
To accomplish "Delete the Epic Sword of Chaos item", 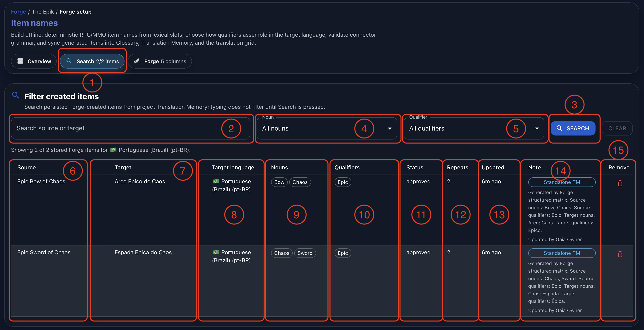I will (x=620, y=254).
